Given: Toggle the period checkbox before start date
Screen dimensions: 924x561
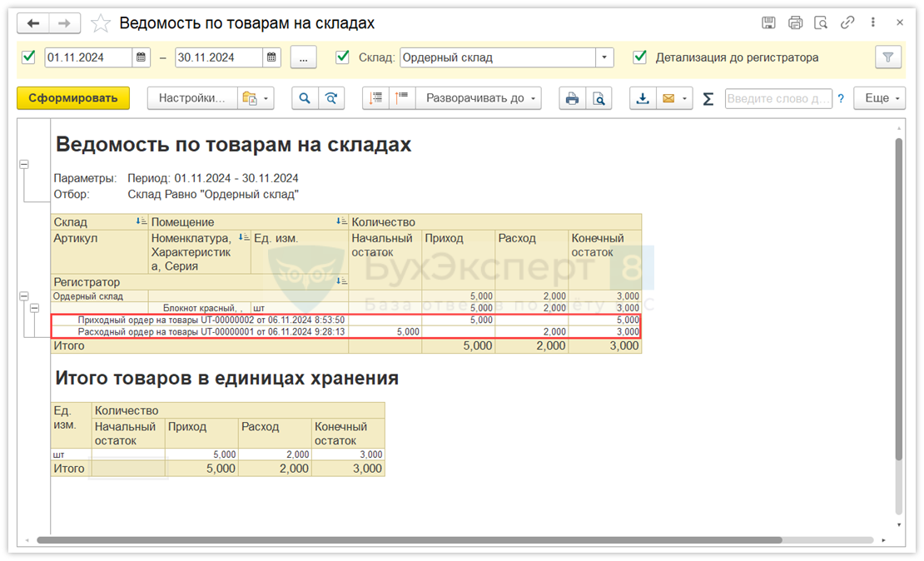Looking at the screenshot, I should 29,57.
